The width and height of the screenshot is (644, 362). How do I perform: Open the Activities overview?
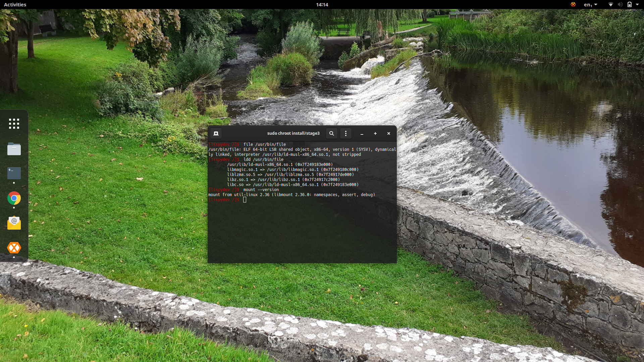click(x=14, y=5)
